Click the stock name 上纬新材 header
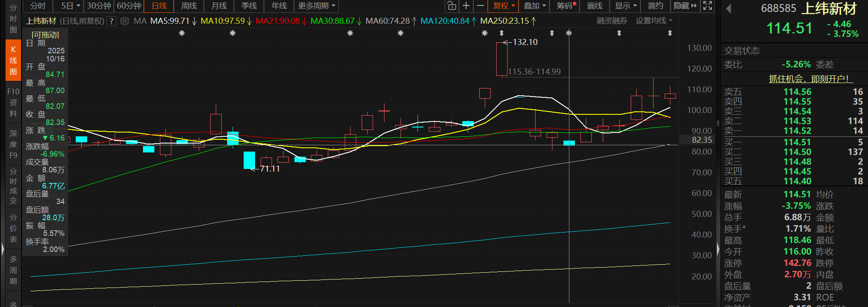This screenshot has height=307, width=868. pyautogui.click(x=829, y=8)
